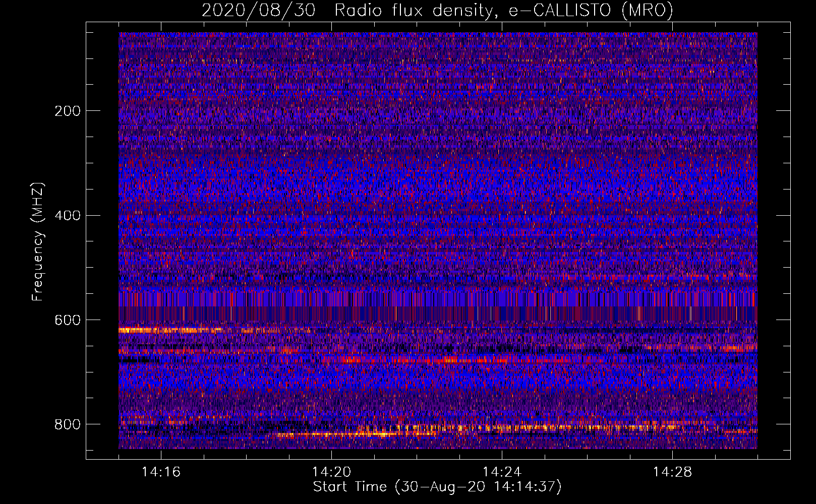Image resolution: width=816 pixels, height=504 pixels.
Task: Click the '400' frequency tick label
Action: point(68,216)
